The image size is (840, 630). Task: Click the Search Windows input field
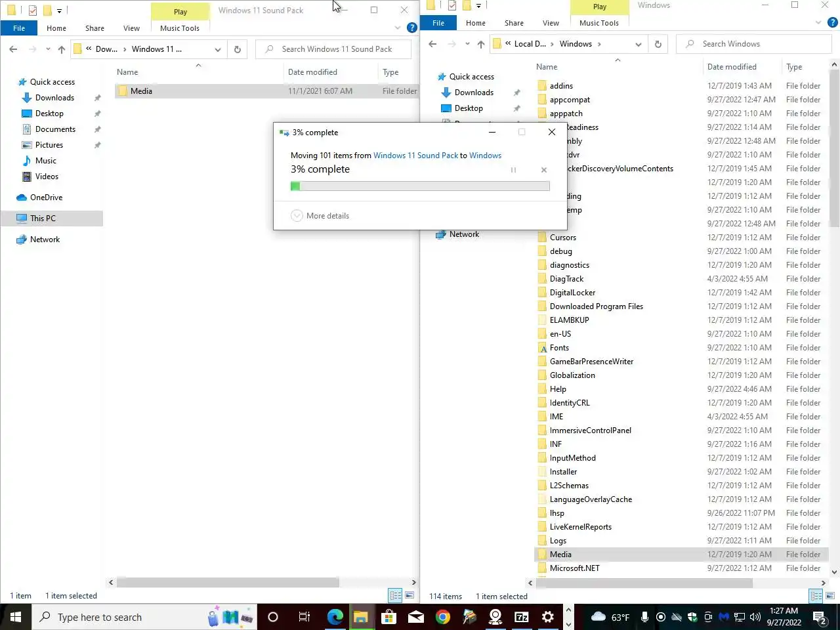tap(754, 44)
